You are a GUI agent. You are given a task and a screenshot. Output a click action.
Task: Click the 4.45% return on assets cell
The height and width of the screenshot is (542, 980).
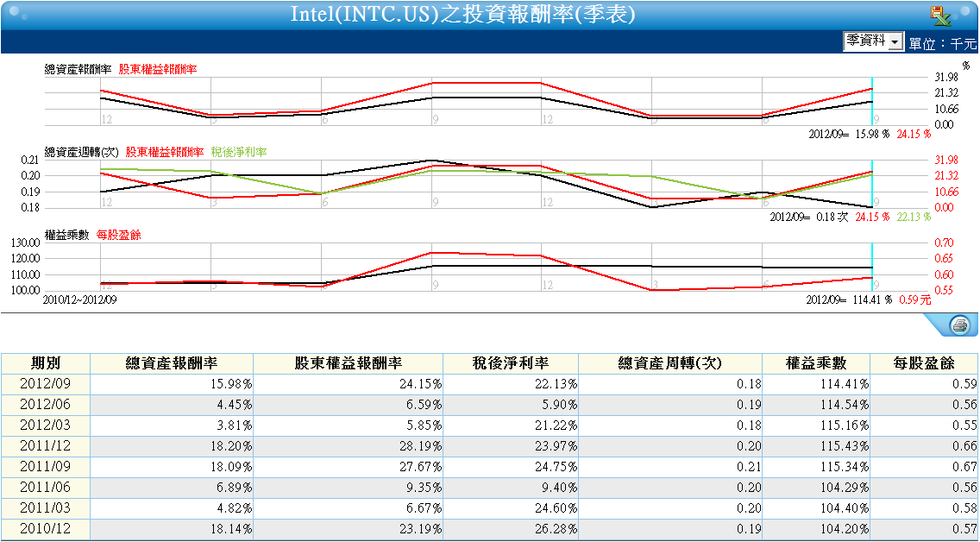(x=172, y=405)
